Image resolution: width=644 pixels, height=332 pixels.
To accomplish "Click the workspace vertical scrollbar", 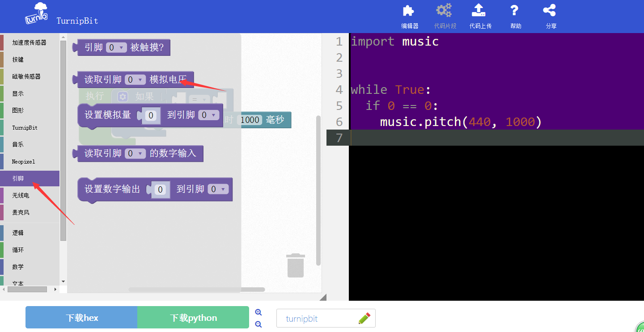I will click(318, 190).
